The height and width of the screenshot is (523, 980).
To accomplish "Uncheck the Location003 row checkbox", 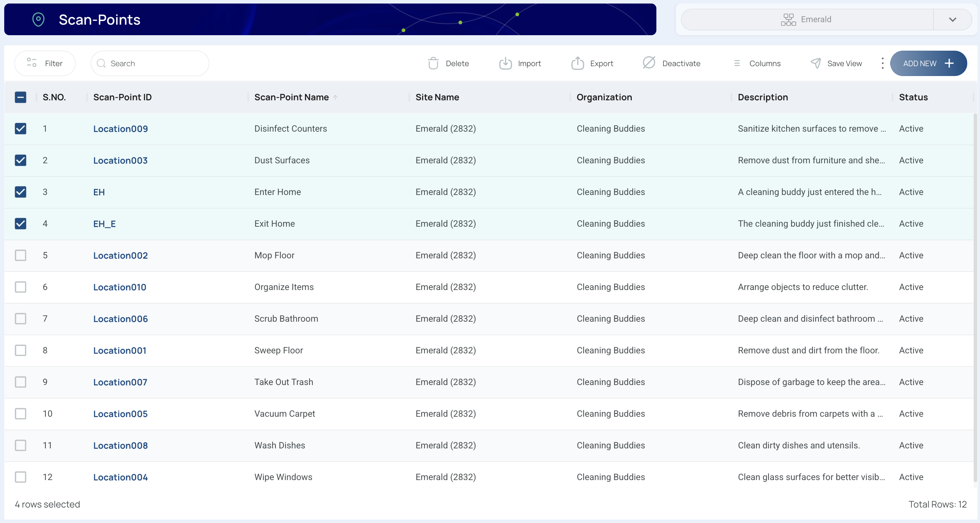I will (x=20, y=160).
